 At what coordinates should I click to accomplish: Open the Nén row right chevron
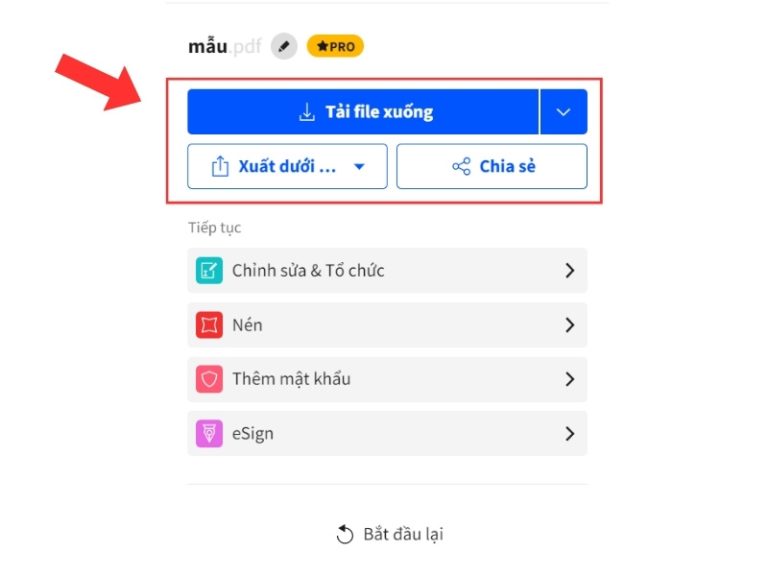coord(570,325)
